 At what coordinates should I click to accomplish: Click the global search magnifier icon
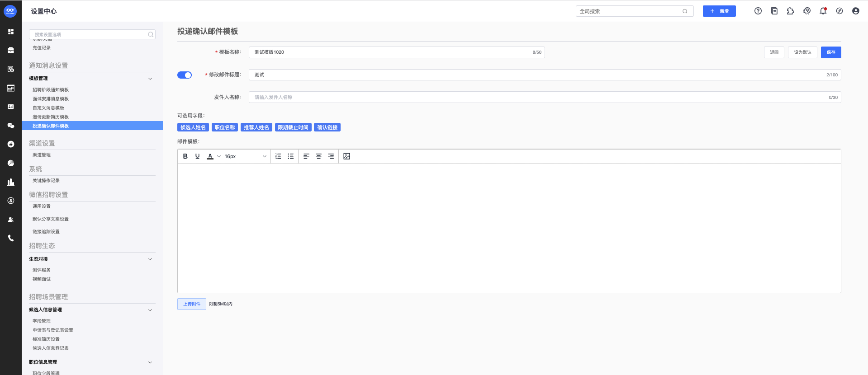coord(685,11)
